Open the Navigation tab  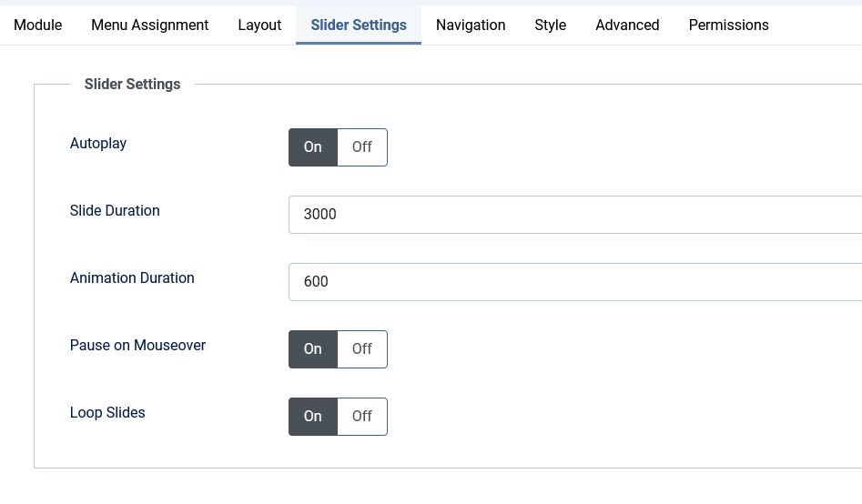471,25
